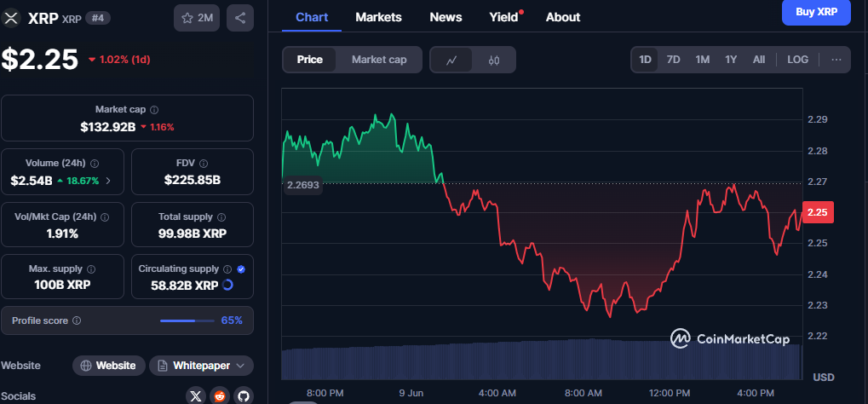
Task: Click info icon beside Total supply
Action: click(221, 217)
